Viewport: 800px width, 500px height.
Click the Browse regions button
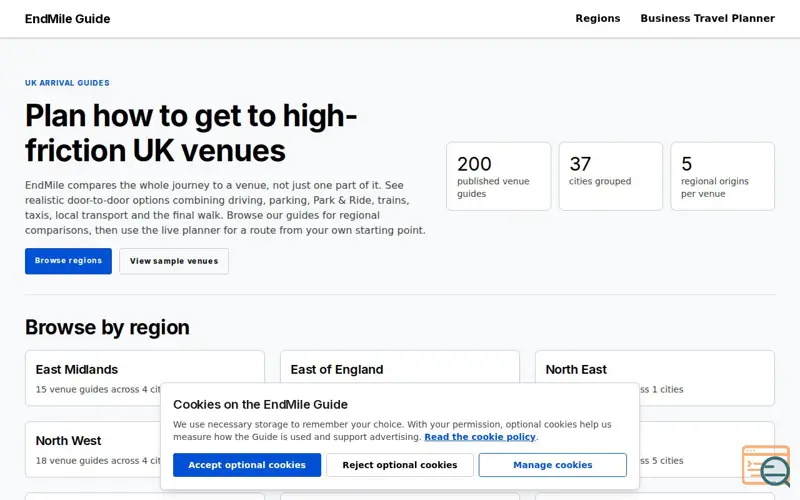pos(68,261)
